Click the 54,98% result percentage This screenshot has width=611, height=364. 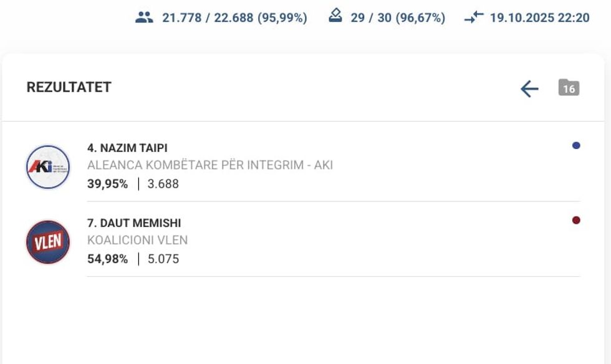pyautogui.click(x=107, y=259)
